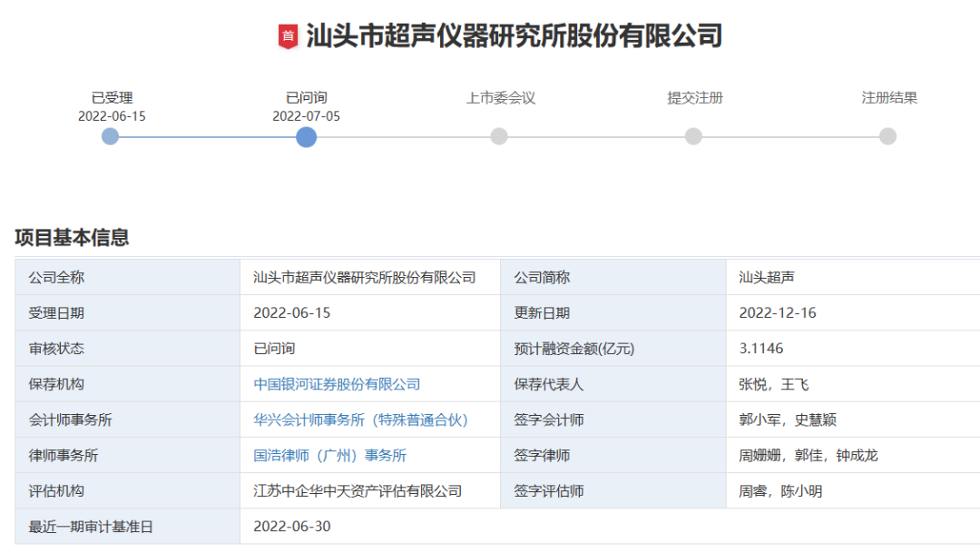Click the 签字会计师 label cell
Viewport: 980px width, 553px height.
pyautogui.click(x=613, y=420)
